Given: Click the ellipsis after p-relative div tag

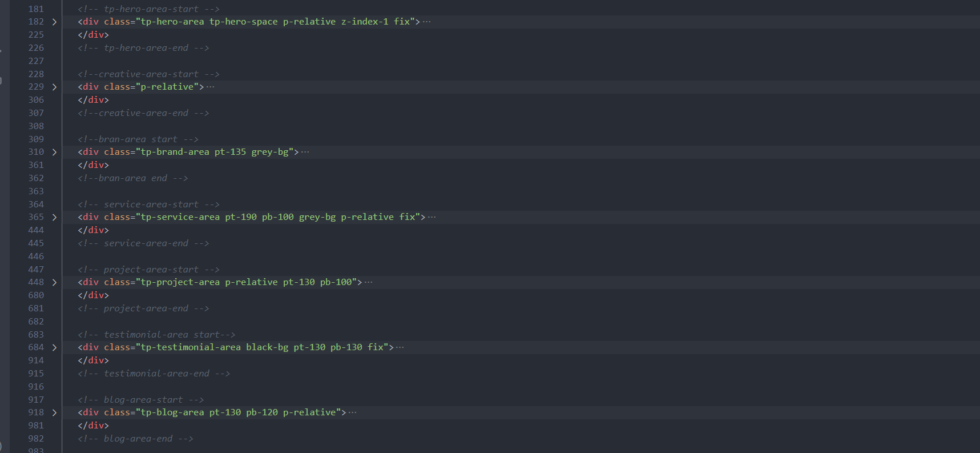Looking at the screenshot, I should [x=210, y=87].
